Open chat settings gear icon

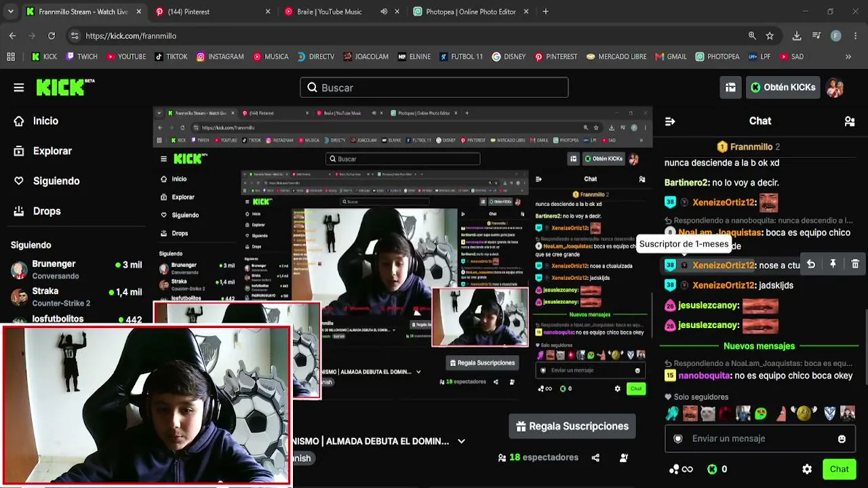(807, 469)
